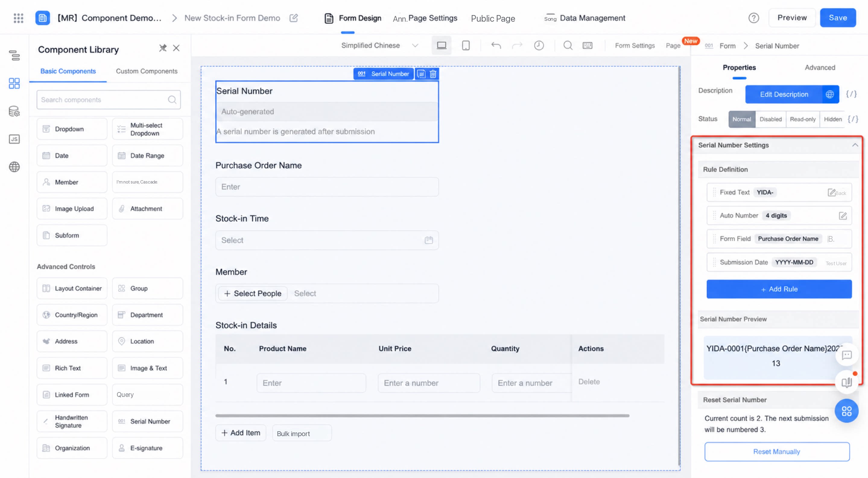This screenshot has width=868, height=478.
Task: Click the undo arrow in toolbar
Action: tap(496, 46)
